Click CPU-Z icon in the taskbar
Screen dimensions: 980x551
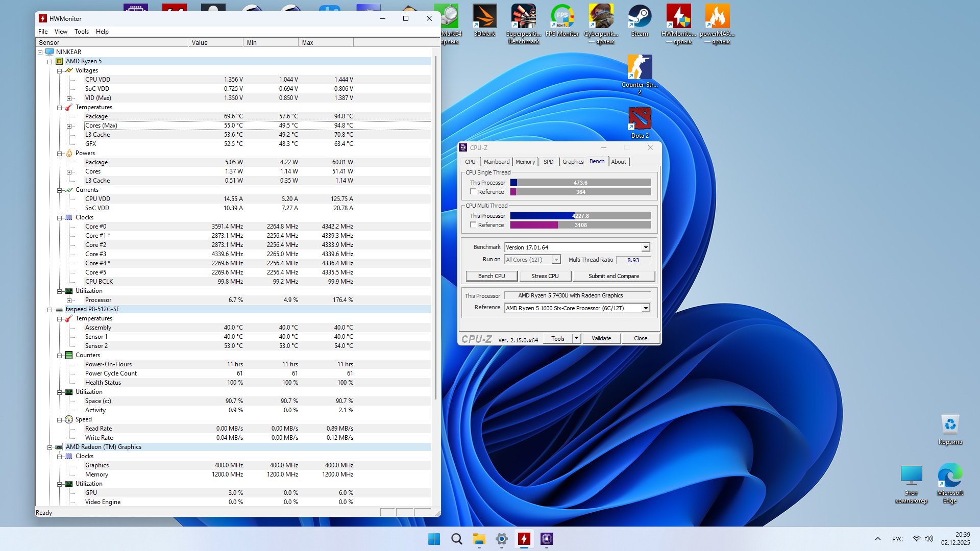547,539
